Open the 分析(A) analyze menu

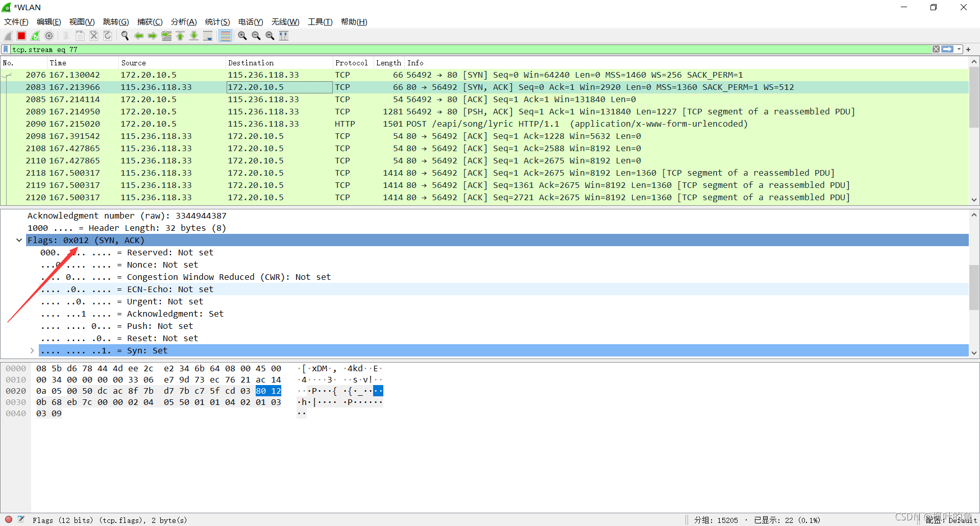pyautogui.click(x=183, y=21)
